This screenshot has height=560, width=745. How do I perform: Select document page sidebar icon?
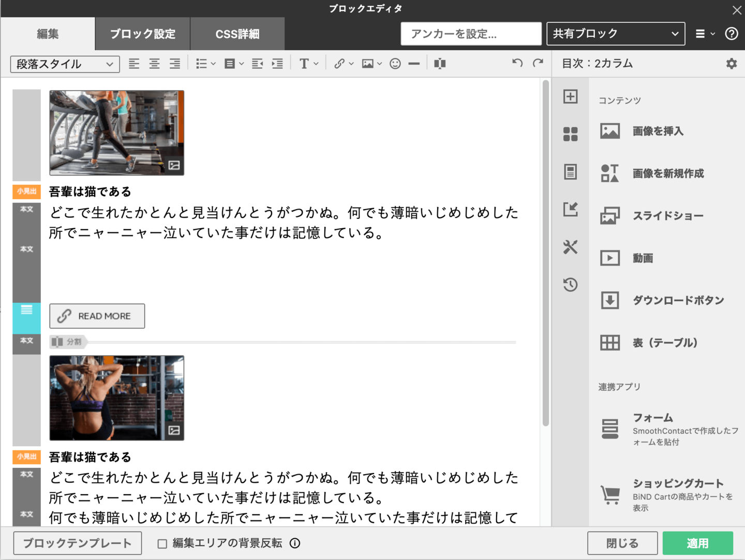tap(571, 172)
